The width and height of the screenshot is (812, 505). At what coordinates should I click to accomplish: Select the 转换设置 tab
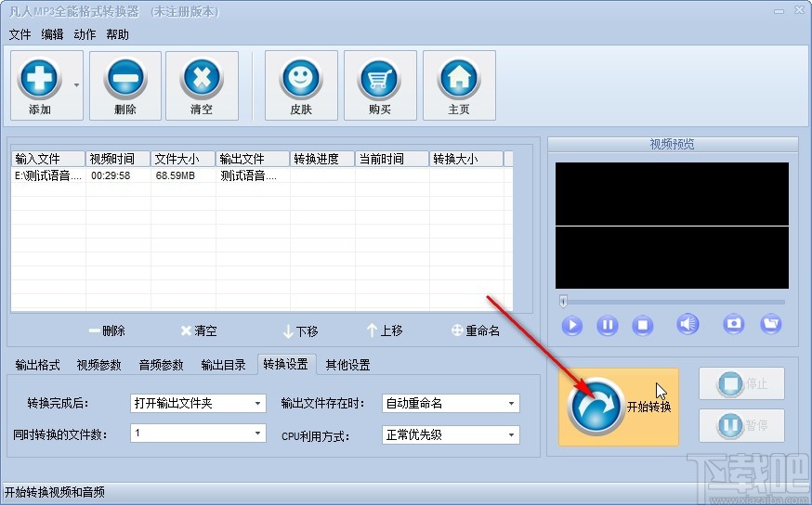click(x=286, y=364)
